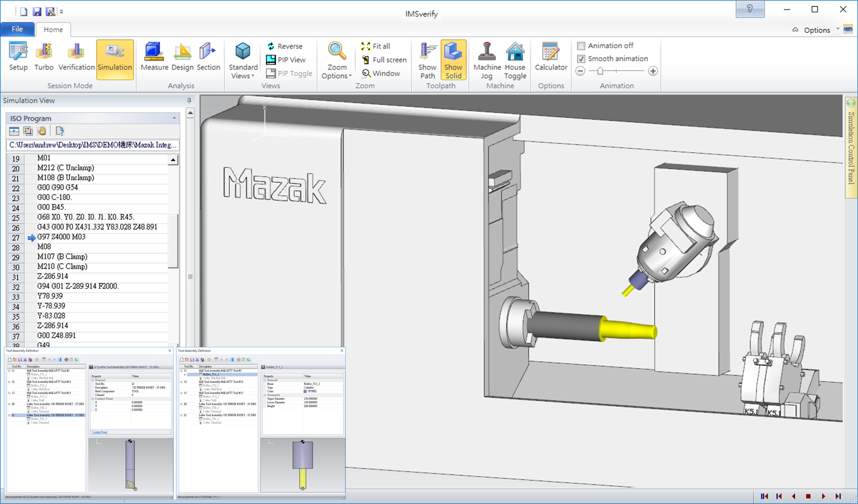Click the New document icon in title bar
858x504 pixels.
24,12
